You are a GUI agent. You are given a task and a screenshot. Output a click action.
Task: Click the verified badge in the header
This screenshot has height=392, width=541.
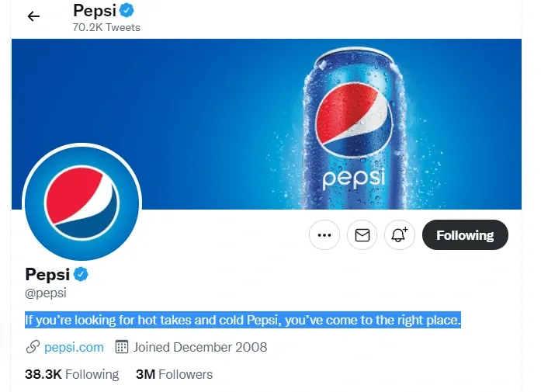click(127, 10)
